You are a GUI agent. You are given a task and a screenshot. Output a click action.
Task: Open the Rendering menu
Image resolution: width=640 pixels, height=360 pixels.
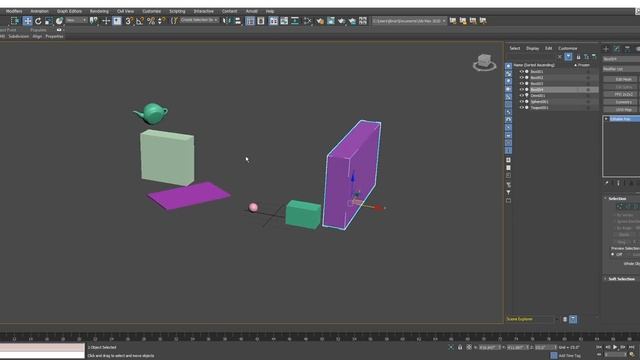(x=99, y=11)
